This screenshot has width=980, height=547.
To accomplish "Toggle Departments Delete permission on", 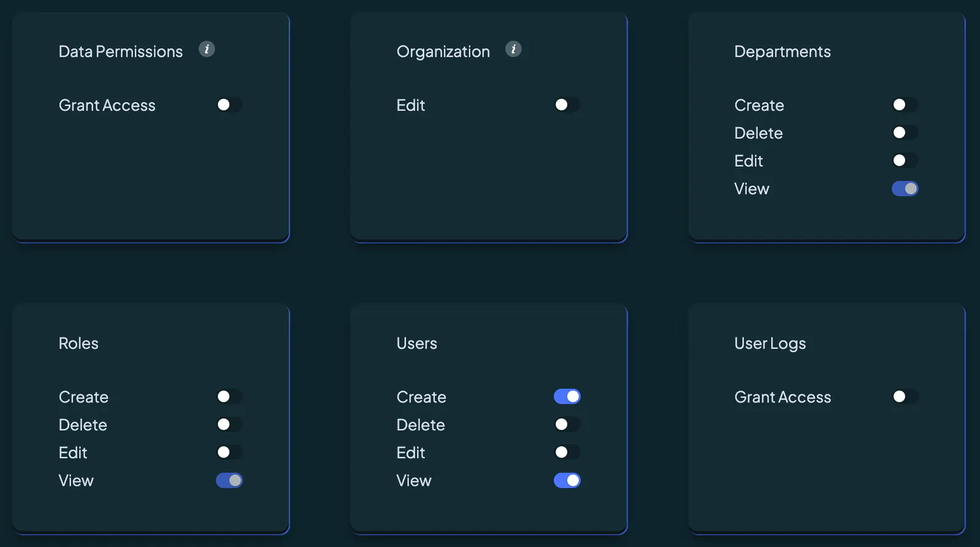I will [905, 132].
